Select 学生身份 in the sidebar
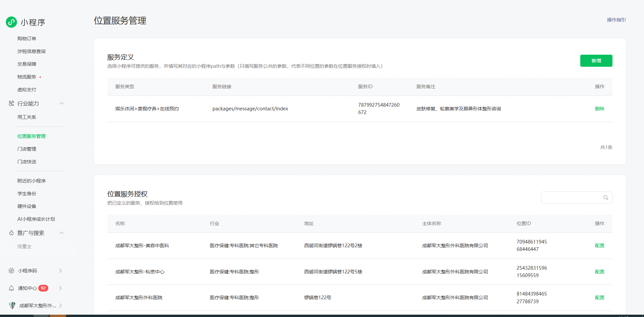 [27, 194]
